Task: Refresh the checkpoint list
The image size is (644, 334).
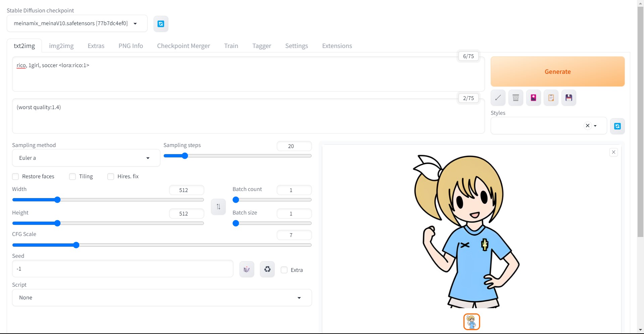Action: coord(161,23)
